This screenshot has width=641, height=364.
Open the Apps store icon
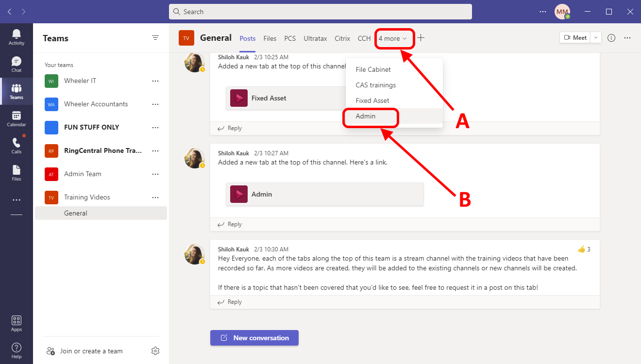(17, 323)
